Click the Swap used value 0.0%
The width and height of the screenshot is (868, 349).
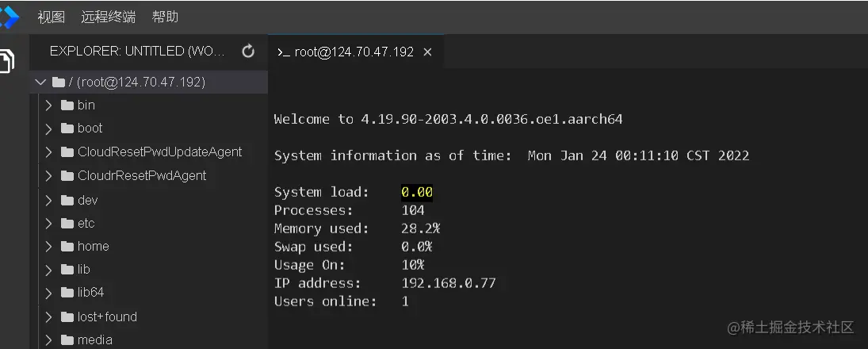point(417,247)
